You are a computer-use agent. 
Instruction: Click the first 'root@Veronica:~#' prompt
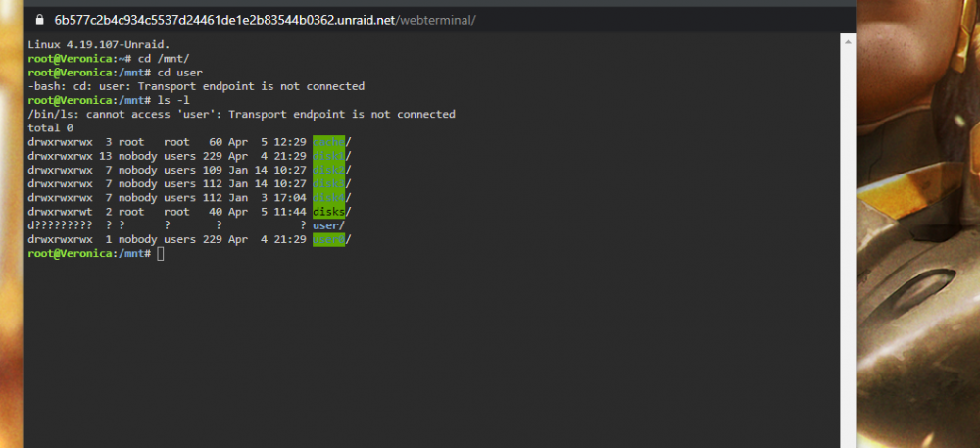coord(80,58)
